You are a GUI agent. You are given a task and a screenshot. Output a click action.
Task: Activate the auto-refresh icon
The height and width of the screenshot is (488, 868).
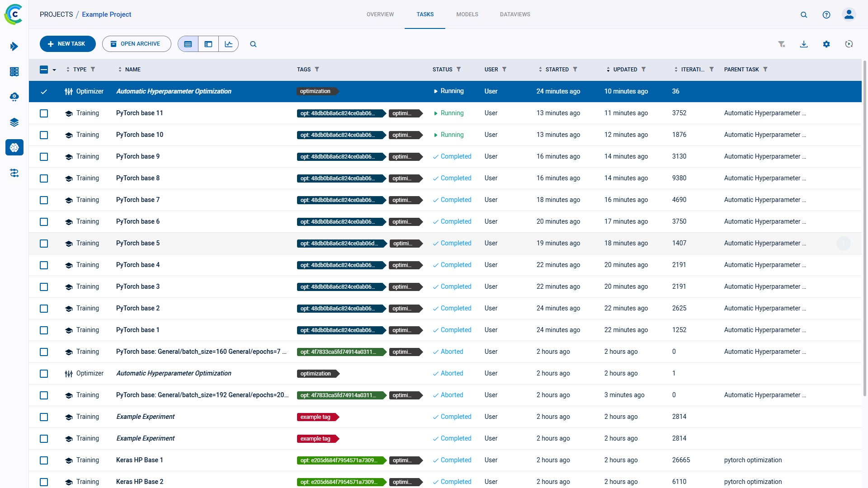pyautogui.click(x=849, y=44)
